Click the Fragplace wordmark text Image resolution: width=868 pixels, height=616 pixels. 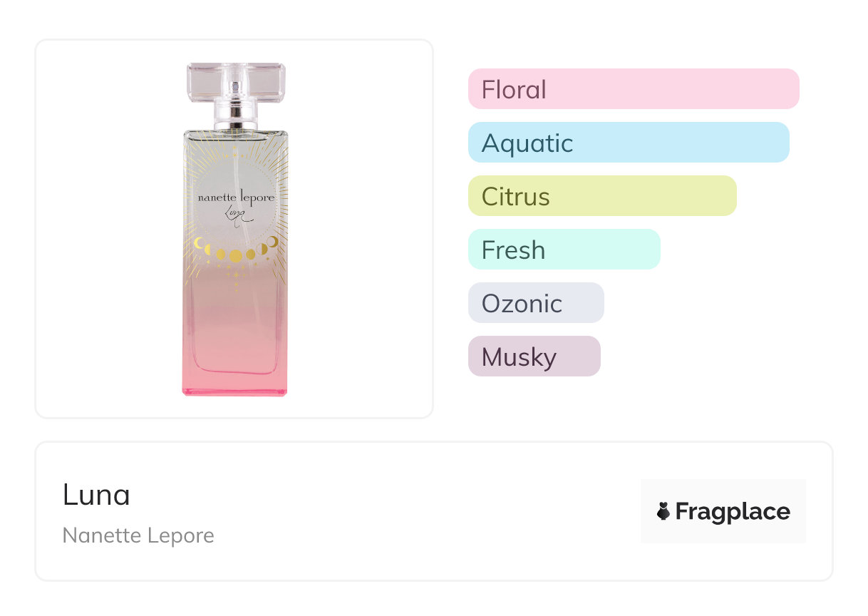(x=733, y=511)
